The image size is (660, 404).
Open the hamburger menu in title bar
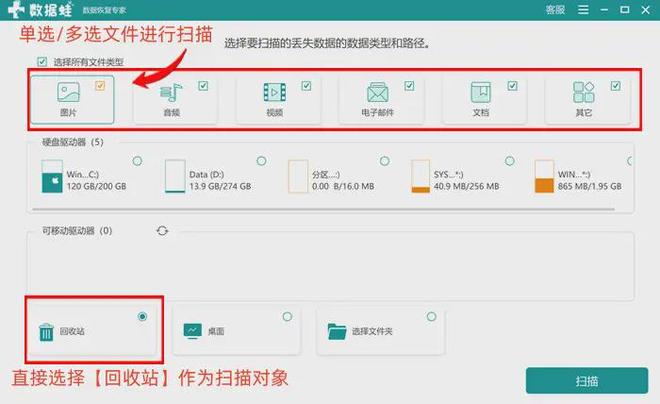pos(583,10)
